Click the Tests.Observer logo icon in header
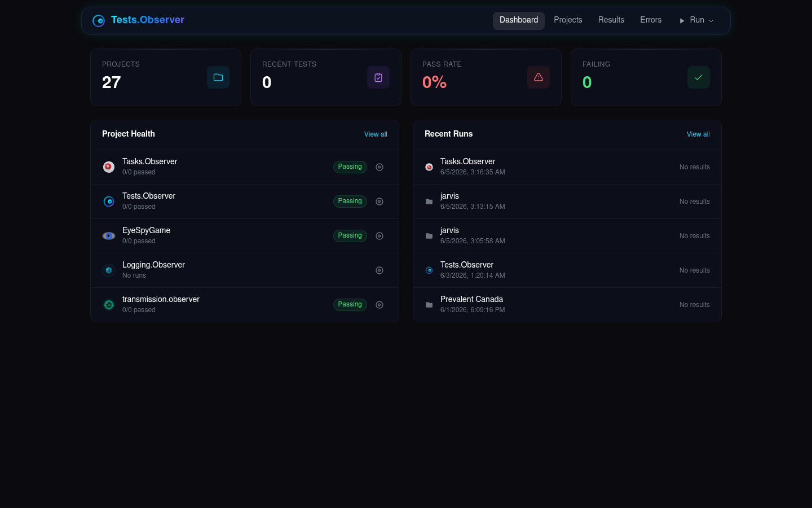Viewport: 812px width, 508px height. 99,21
